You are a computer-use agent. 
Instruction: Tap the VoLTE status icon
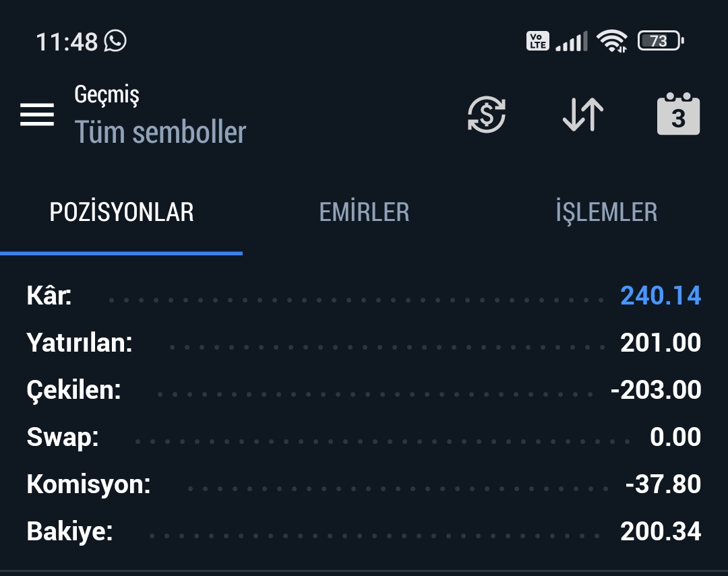pos(538,41)
